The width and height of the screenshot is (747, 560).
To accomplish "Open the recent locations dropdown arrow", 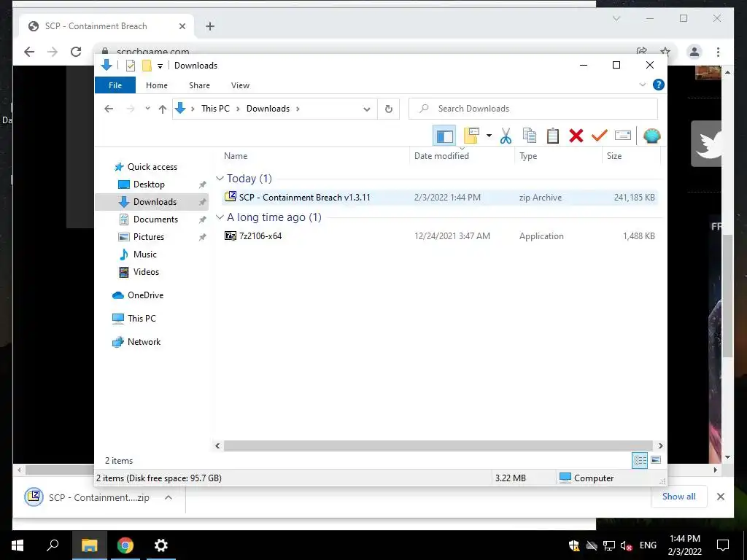I will [147, 109].
